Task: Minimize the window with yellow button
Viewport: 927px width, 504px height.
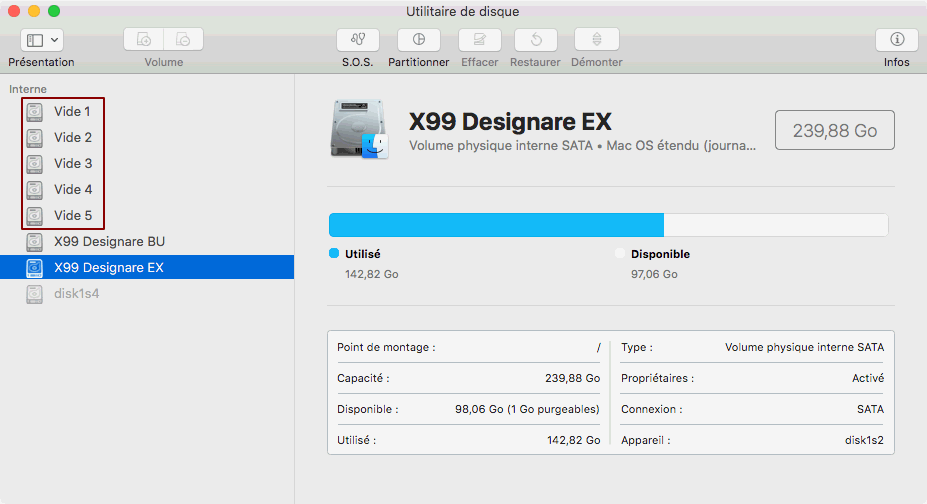Action: 34,11
